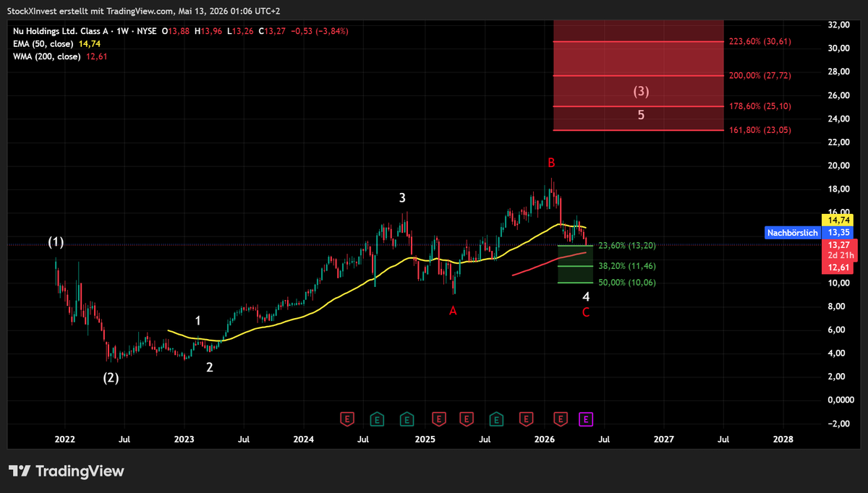This screenshot has width=868, height=493.
Task: Click the (1) wave label
Action: pos(56,243)
